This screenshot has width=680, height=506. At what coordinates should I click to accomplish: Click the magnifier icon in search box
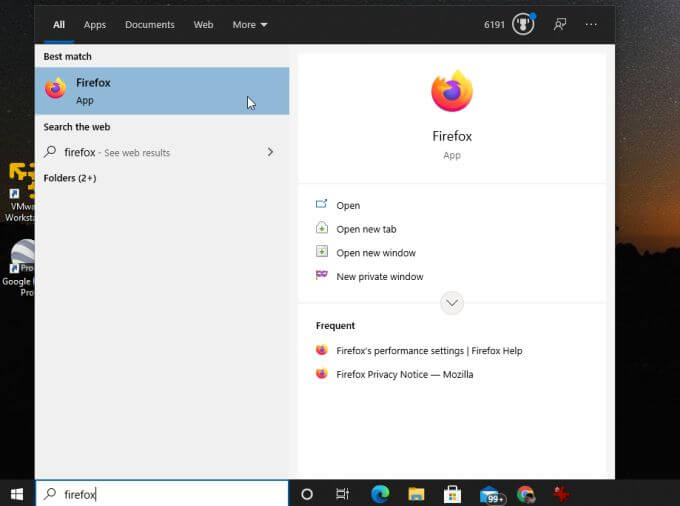click(x=50, y=493)
